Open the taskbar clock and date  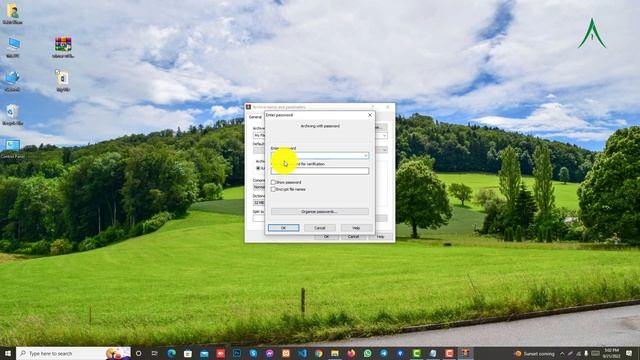[611, 353]
